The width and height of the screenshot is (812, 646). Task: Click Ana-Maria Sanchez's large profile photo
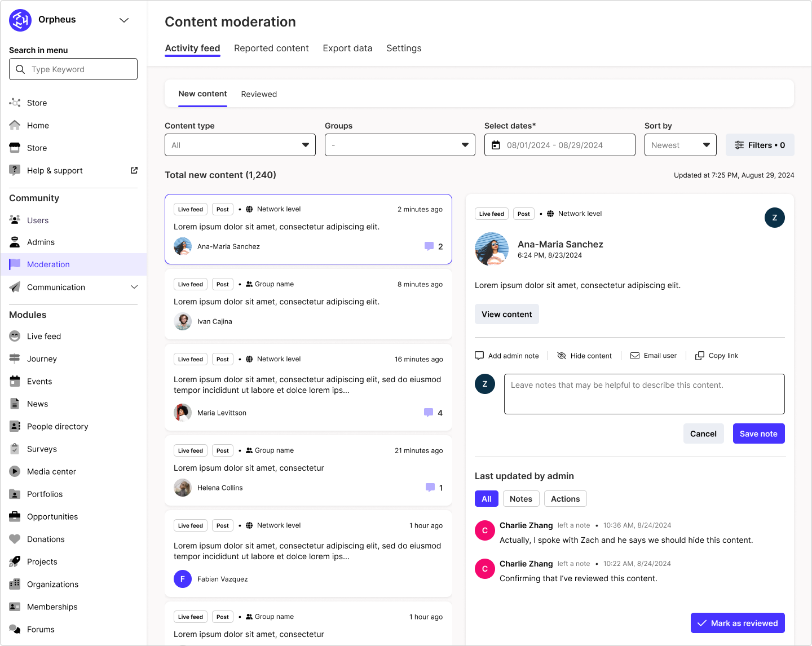click(492, 249)
